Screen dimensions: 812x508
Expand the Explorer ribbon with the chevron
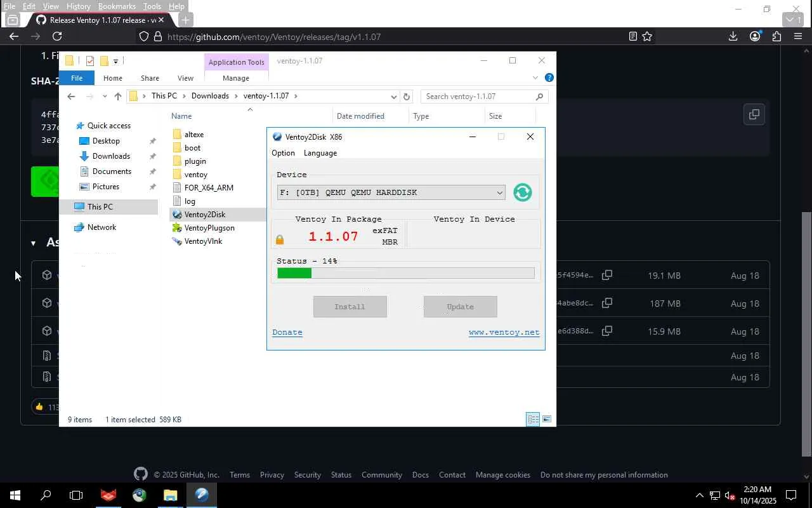[535, 77]
